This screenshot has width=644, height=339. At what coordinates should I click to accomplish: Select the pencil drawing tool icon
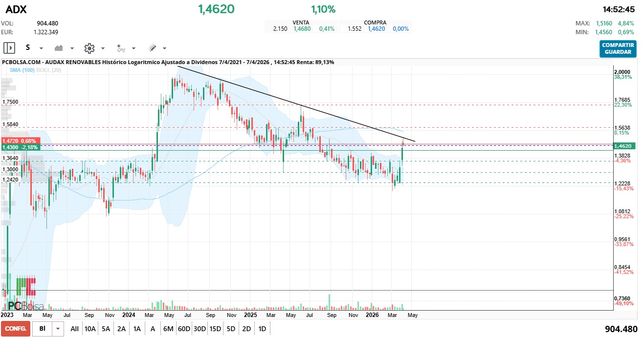(152, 48)
